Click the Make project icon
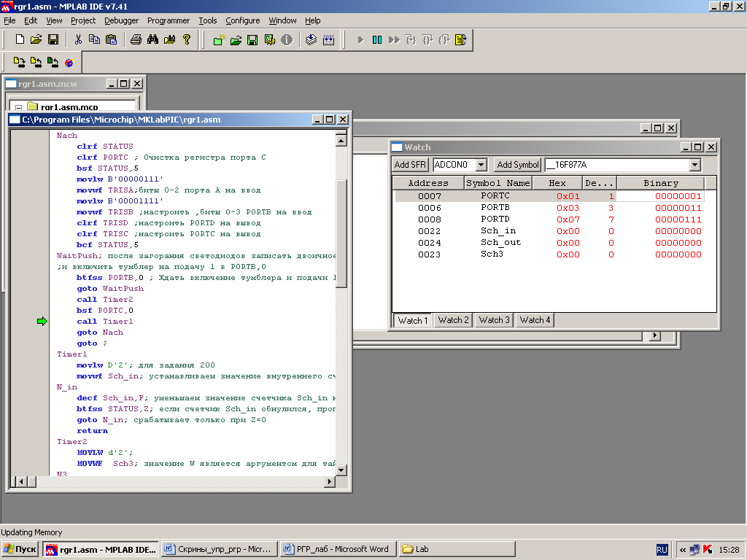747x560 pixels. [311, 40]
